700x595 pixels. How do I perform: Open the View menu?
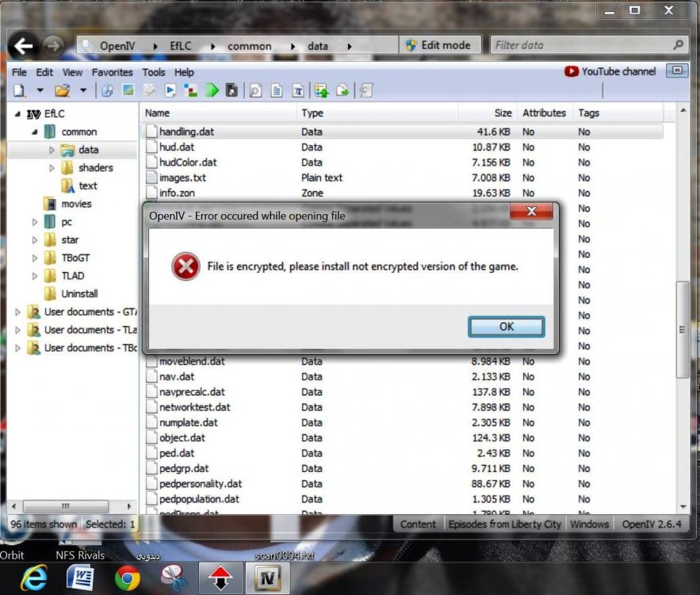[x=72, y=72]
